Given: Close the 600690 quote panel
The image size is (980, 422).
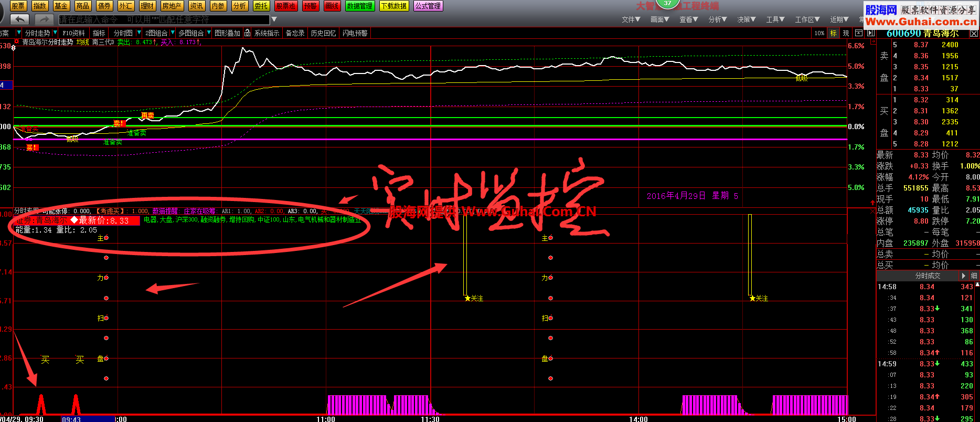Looking at the screenshot, I should (x=974, y=34).
